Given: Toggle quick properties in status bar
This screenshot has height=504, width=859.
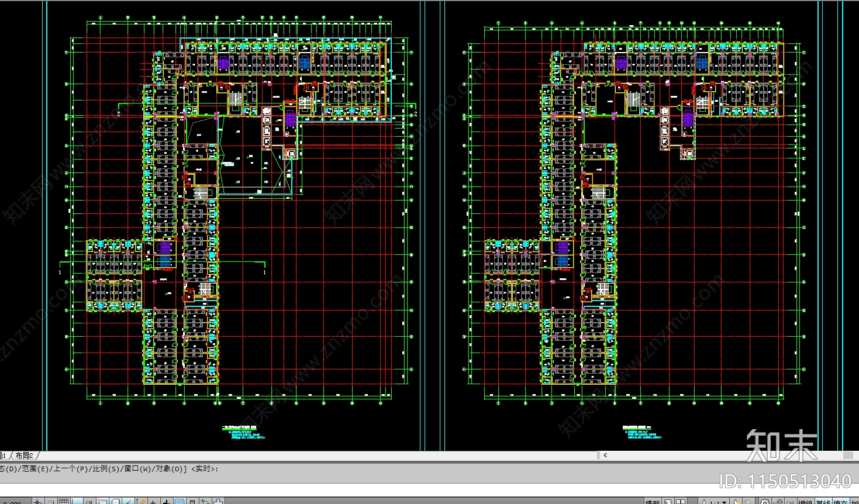Looking at the screenshot, I should pos(192,500).
